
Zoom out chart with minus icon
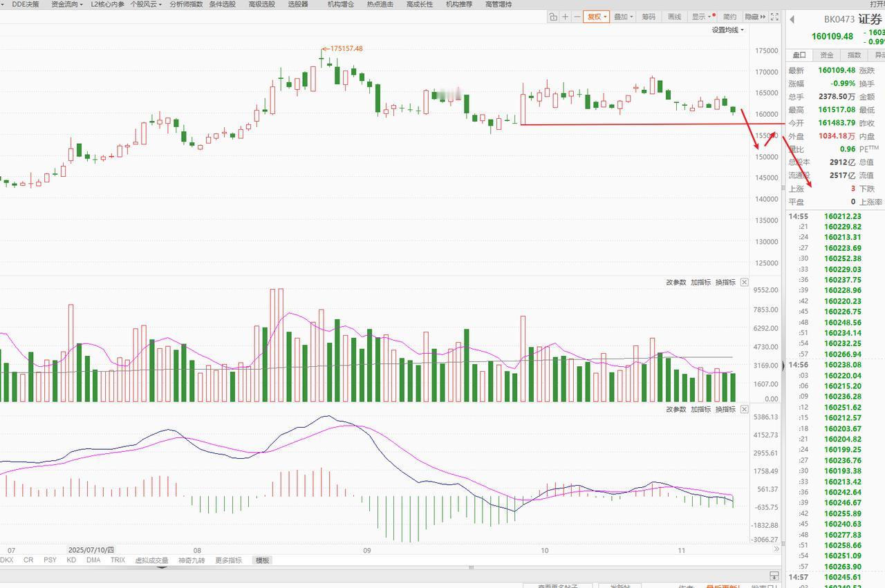point(577,17)
